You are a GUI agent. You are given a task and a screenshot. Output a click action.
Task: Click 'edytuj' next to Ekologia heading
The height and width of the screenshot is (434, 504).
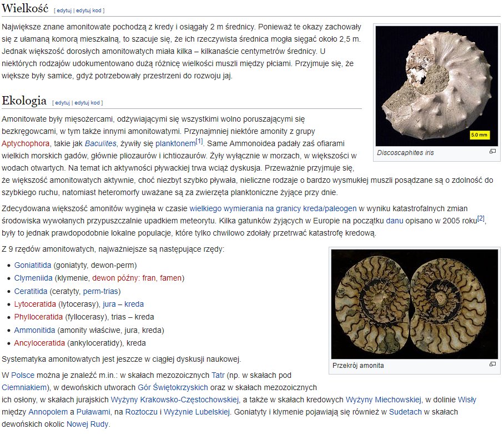pos(62,103)
